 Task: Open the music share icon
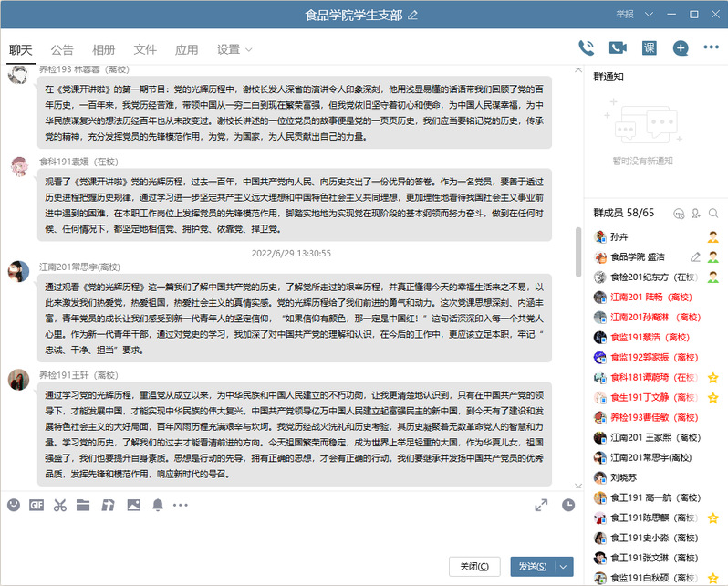coord(109,505)
